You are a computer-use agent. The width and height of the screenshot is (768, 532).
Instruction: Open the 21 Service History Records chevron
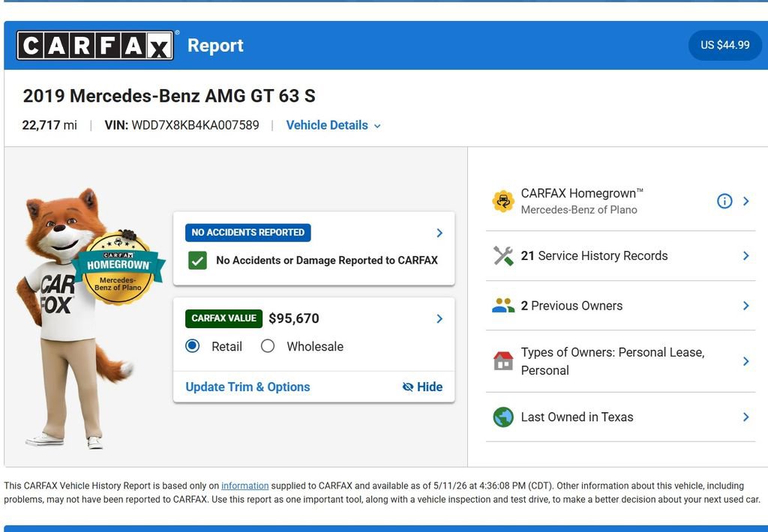pyautogui.click(x=746, y=256)
